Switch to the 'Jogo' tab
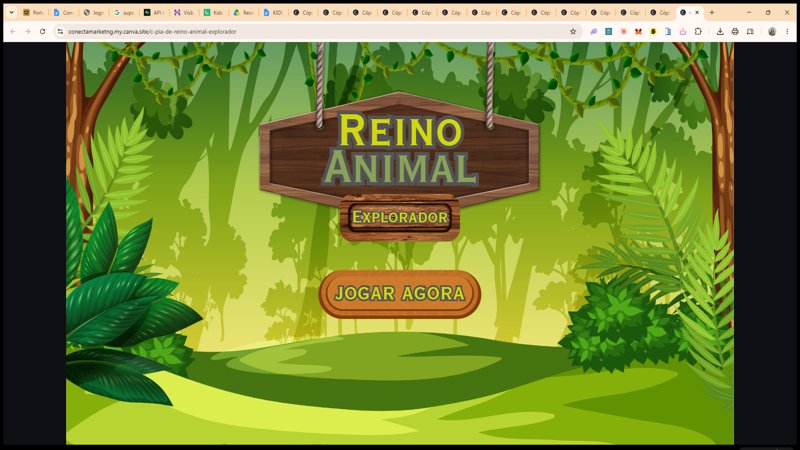This screenshot has width=800, height=450. pos(93,13)
